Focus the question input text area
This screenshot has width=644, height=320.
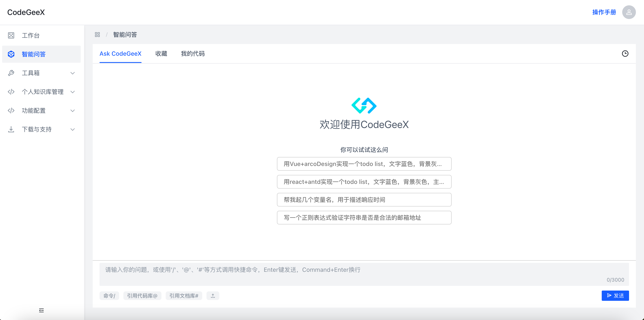coord(364,274)
